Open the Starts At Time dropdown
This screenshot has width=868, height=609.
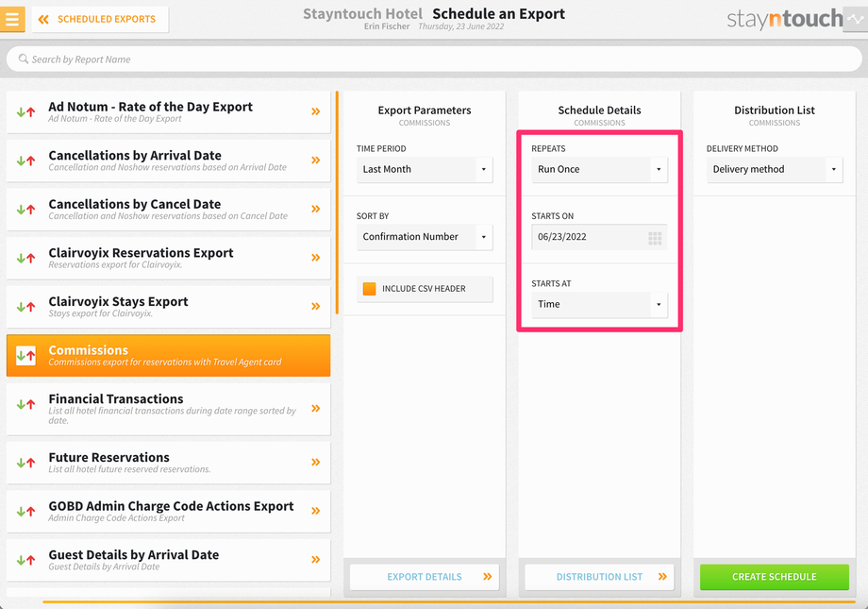point(599,304)
